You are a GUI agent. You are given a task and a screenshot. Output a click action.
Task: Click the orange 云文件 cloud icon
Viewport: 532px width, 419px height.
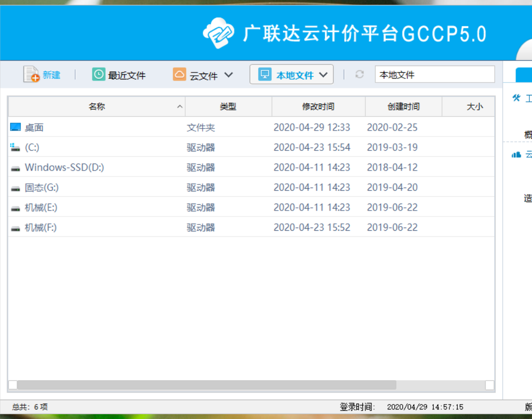pos(179,74)
